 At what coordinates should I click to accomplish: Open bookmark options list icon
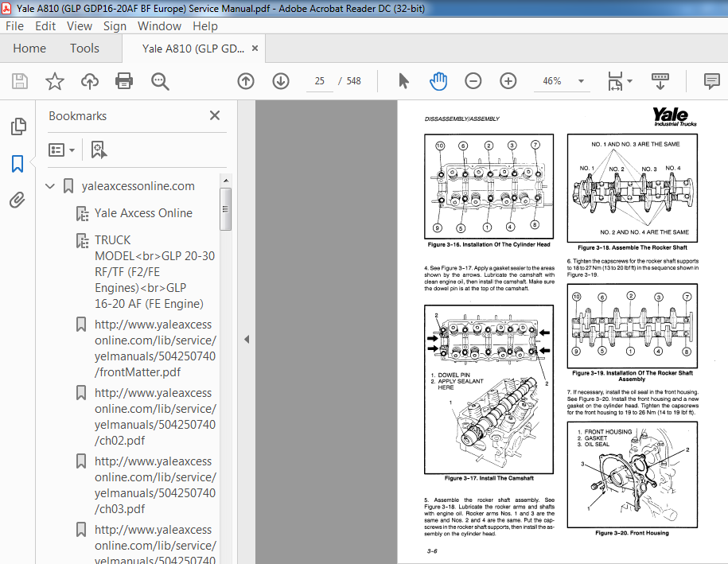click(61, 150)
